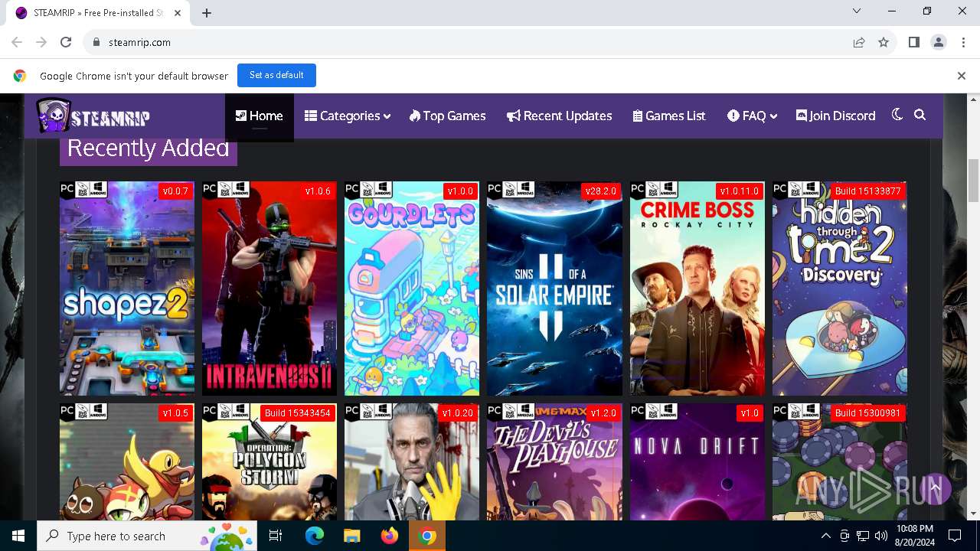Click the page vertical scrollbar thumb
Image resolution: width=980 pixels, height=551 pixels.
coord(973,181)
